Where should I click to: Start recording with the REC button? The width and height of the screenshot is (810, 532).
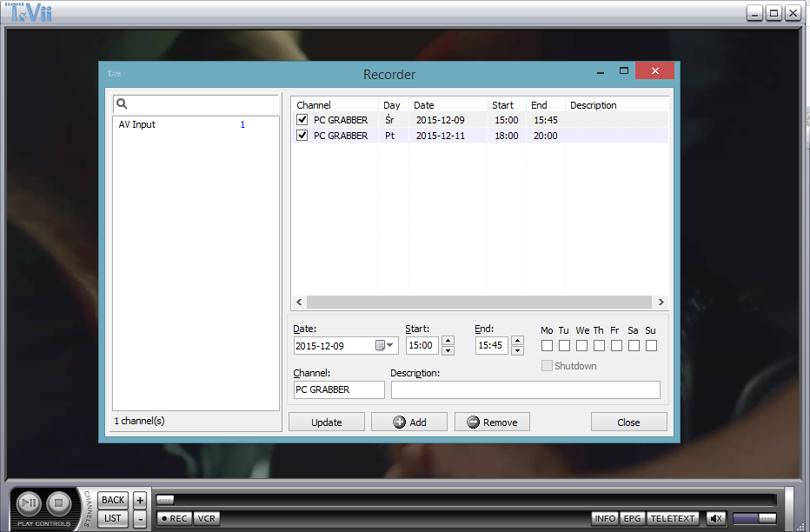click(x=174, y=518)
